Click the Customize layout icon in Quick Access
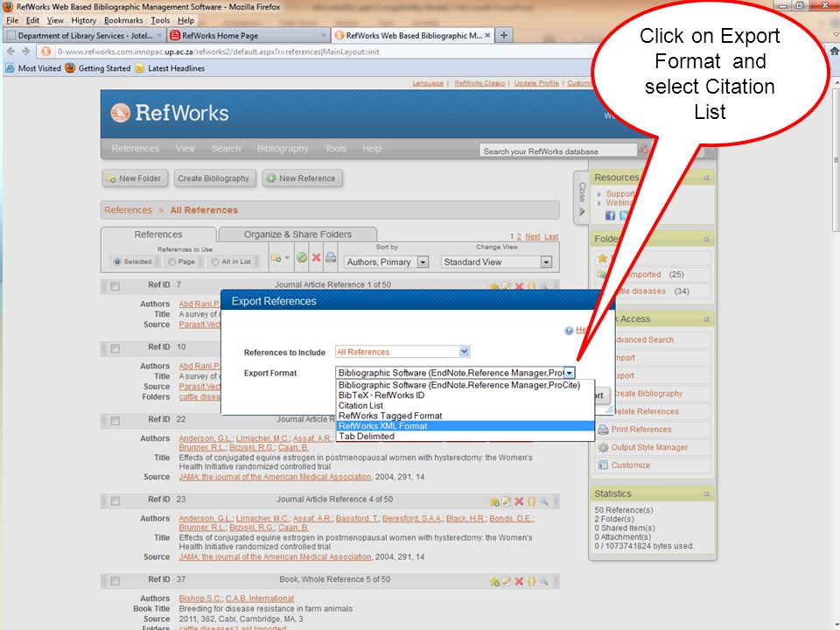The height and width of the screenshot is (630, 840). point(603,465)
